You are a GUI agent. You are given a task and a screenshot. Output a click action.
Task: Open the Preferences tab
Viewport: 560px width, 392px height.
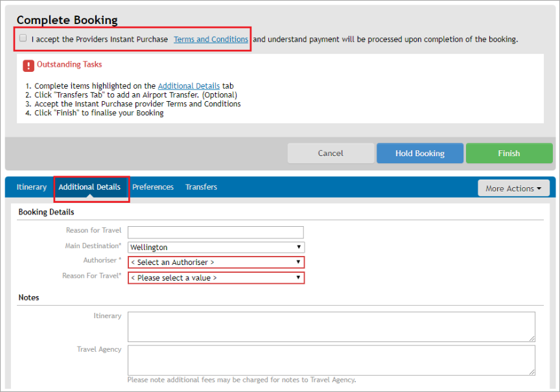tap(153, 187)
